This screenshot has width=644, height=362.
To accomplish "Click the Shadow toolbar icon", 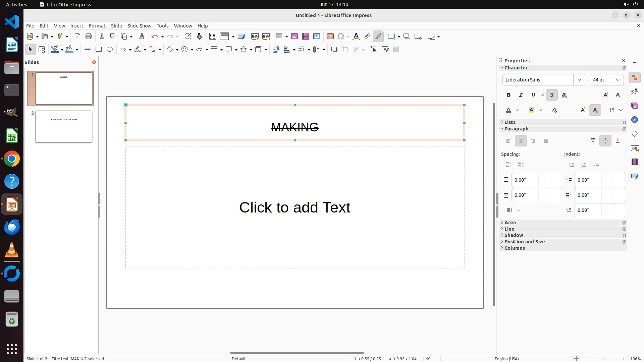I will click(x=334, y=50).
